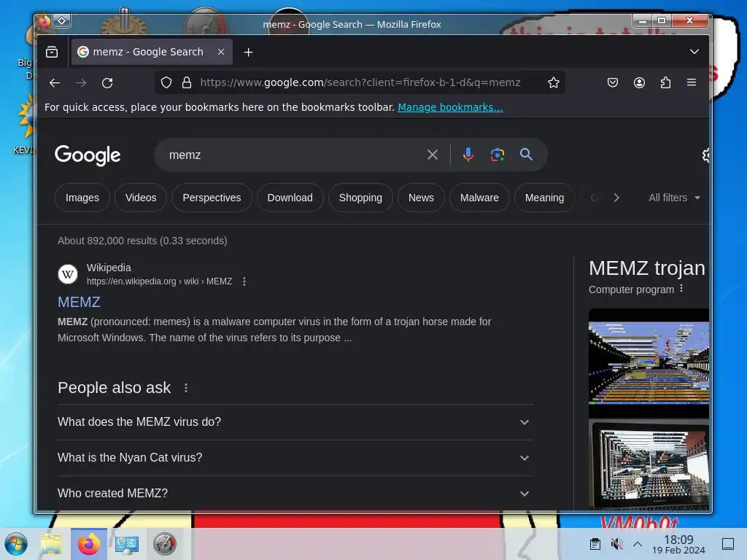Screen dimensions: 747x560
Task: Toggle the keep-on-all-desktops pin in titlebar
Action: coord(62,20)
